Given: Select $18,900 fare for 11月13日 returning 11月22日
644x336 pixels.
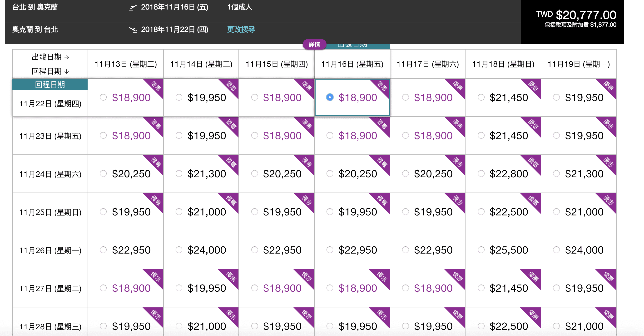Looking at the screenshot, I should (103, 97).
